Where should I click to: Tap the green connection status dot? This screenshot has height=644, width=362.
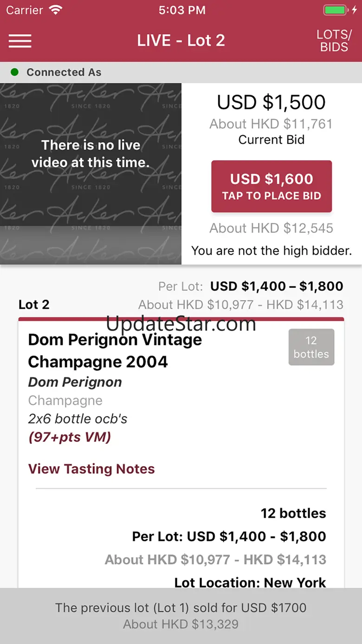point(14,72)
